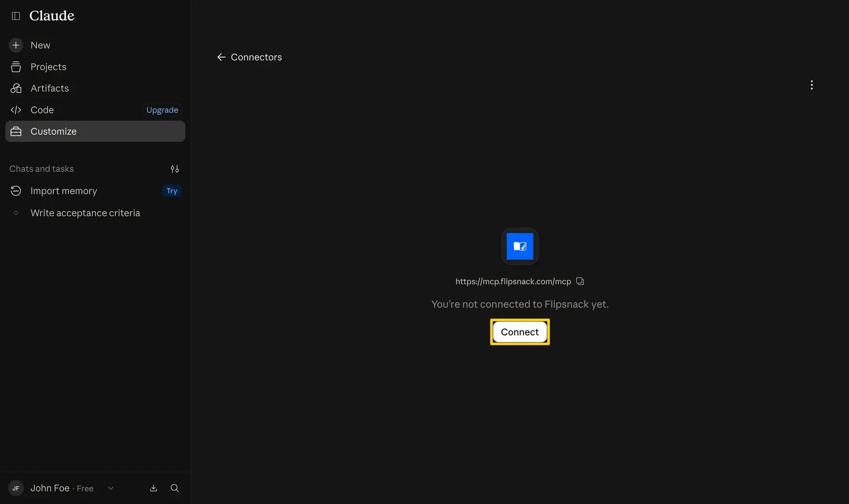849x504 pixels.
Task: Open Projects from the sidebar
Action: coord(95,67)
